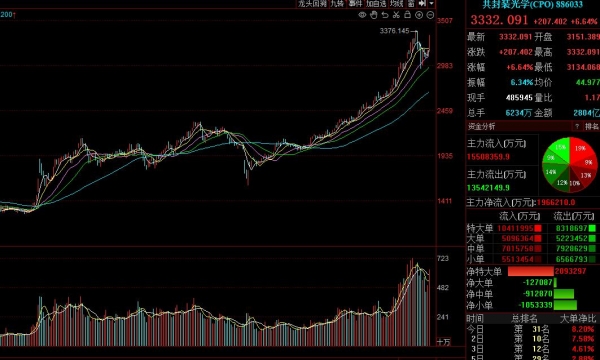The image size is (600, 360).
Task: Click the 2日 ranking row
Action: 533,339
